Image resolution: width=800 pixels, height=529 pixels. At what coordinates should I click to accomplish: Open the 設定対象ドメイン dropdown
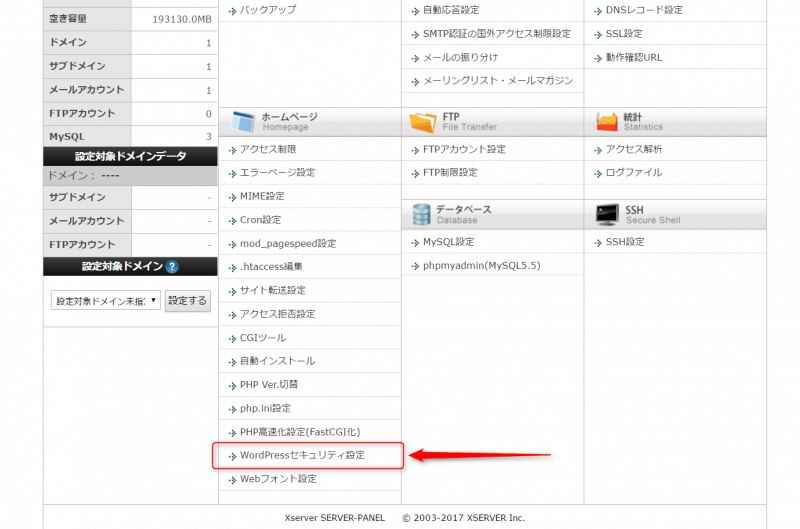click(x=106, y=300)
